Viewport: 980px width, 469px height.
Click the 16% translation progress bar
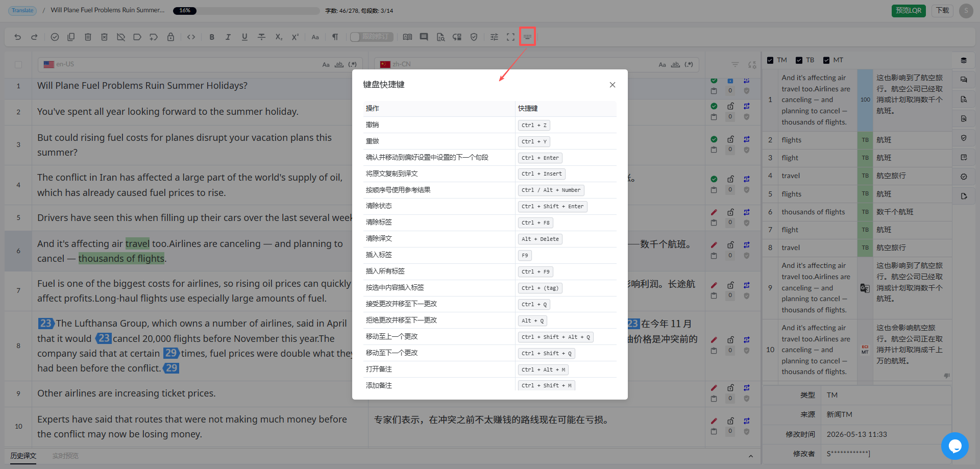click(x=246, y=10)
